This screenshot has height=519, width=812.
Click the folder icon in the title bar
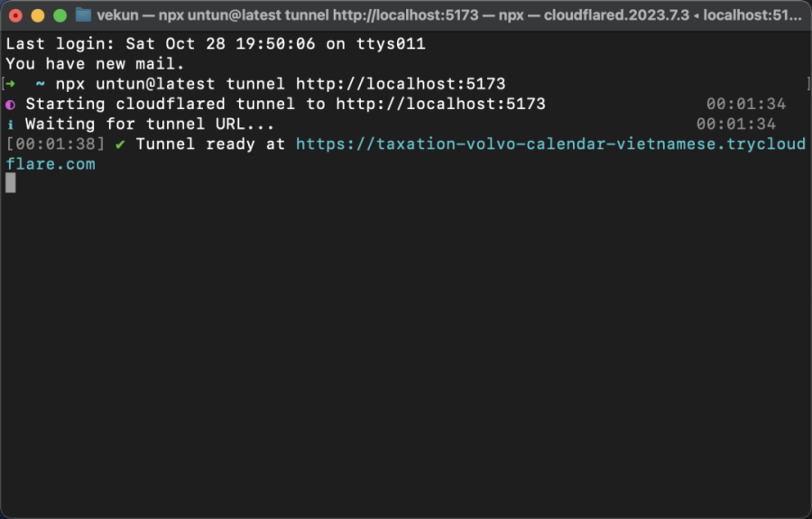point(84,15)
